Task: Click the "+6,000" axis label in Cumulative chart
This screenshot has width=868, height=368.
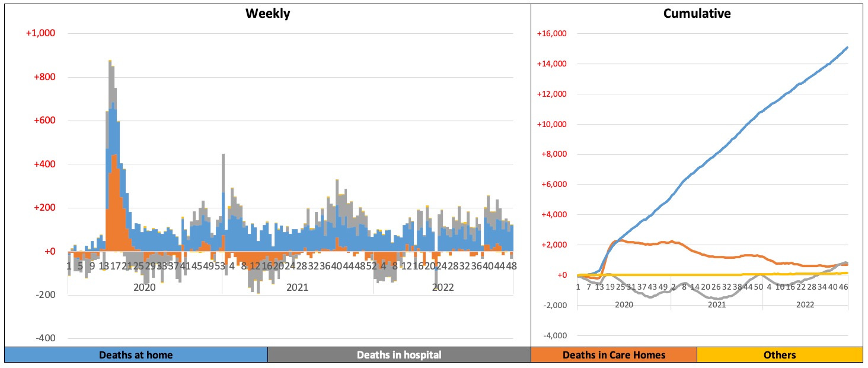Action: click(x=554, y=185)
